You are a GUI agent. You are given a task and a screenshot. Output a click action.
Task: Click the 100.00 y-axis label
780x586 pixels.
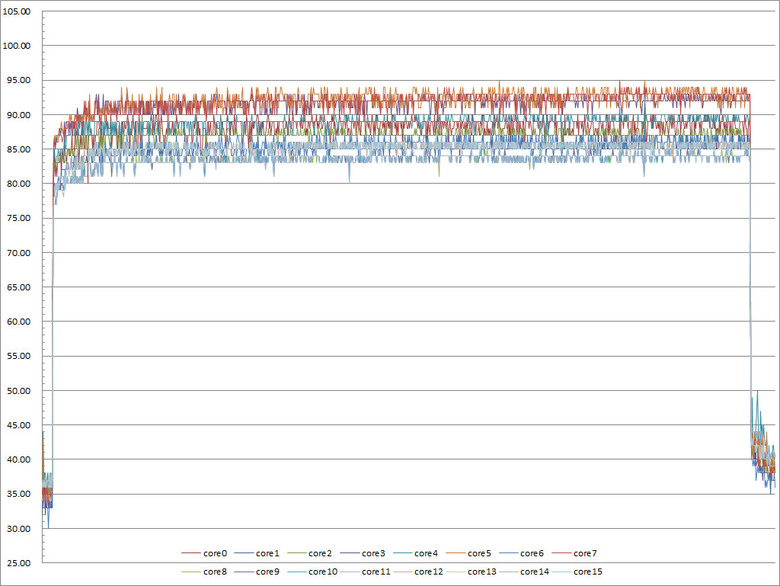(16, 46)
